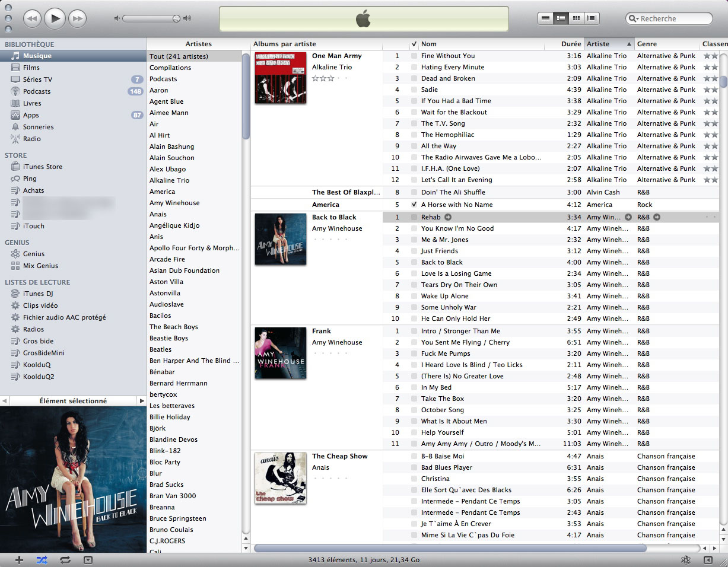This screenshot has width=728, height=567.
Task: Rate the One Man Army album stars
Action: tap(330, 78)
